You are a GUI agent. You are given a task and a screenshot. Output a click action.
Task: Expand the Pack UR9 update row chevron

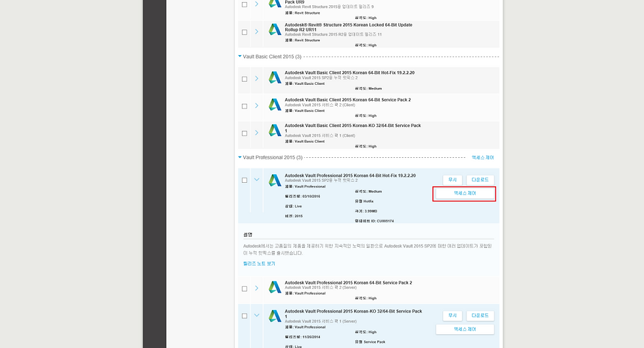257,4
